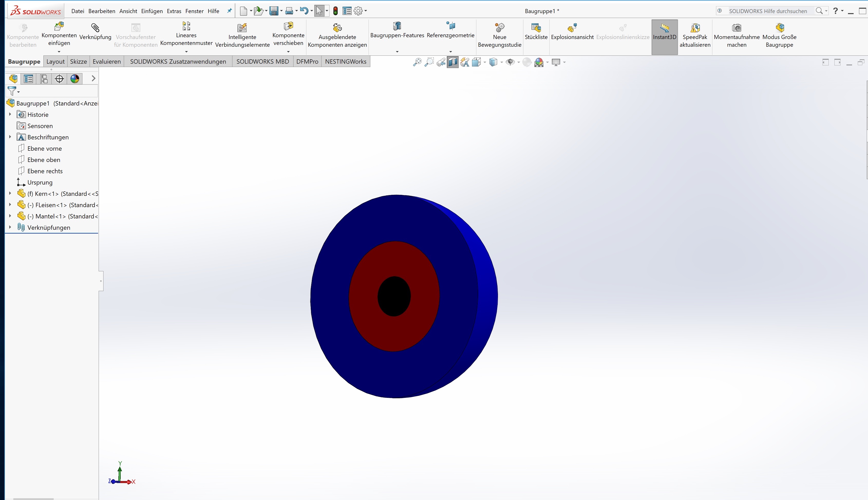Open the Einfügen menu
The height and width of the screenshot is (500, 868).
pos(152,11)
